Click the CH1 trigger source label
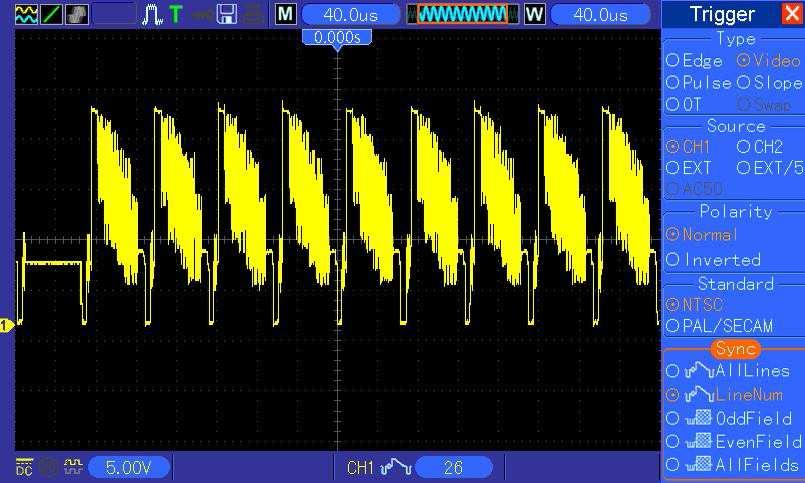This screenshot has height=483, width=805. [x=360, y=468]
